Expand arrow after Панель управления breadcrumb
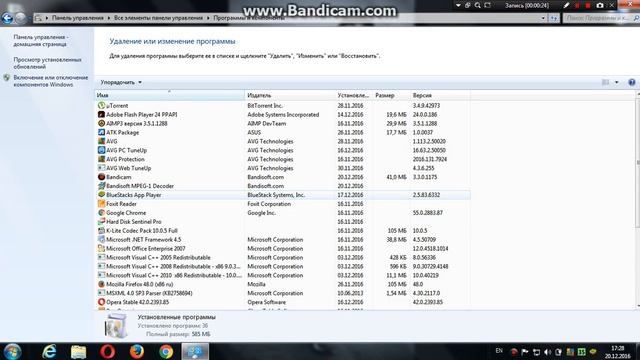The width and height of the screenshot is (640, 360). 109,18
